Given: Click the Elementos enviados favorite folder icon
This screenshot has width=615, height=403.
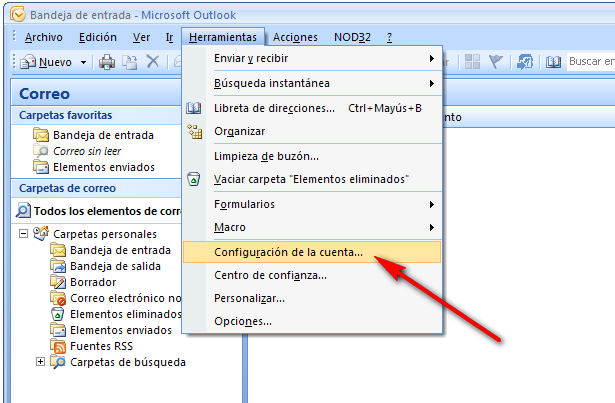Looking at the screenshot, I should pyautogui.click(x=41, y=167).
